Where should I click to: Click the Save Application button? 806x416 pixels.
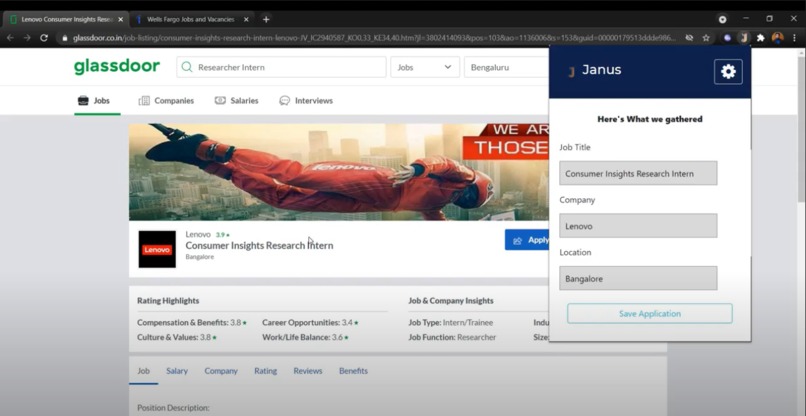click(x=650, y=314)
